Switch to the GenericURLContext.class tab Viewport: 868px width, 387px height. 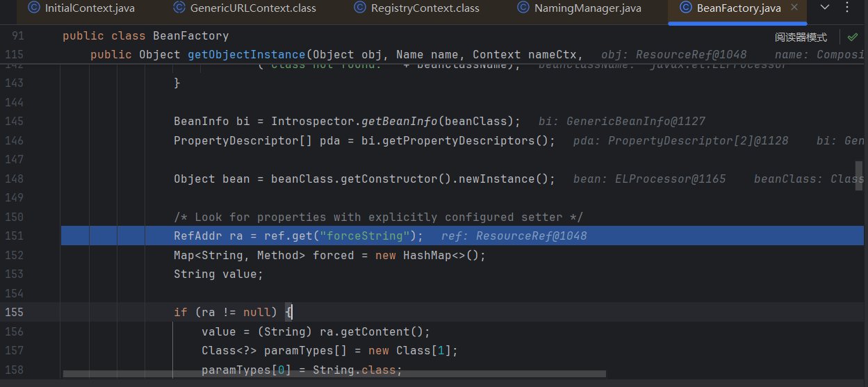tap(253, 8)
